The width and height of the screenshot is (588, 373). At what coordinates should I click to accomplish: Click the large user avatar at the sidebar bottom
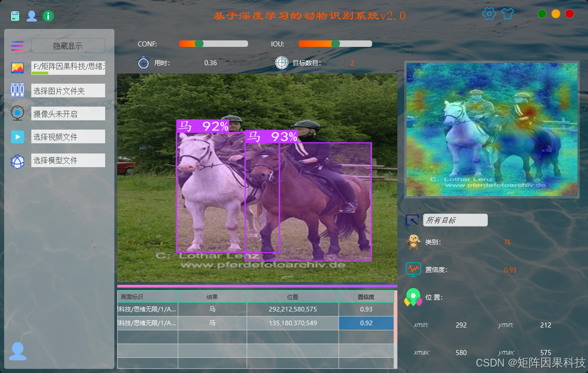click(x=18, y=351)
